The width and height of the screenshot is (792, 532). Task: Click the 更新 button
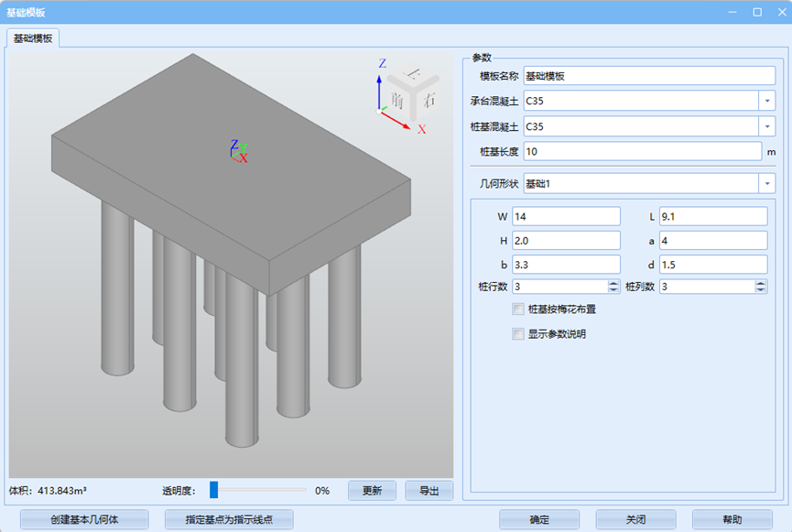(372, 491)
